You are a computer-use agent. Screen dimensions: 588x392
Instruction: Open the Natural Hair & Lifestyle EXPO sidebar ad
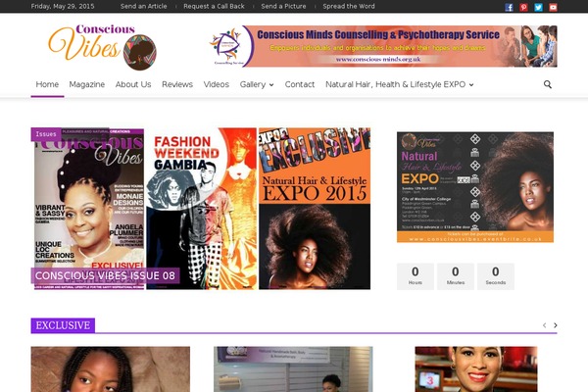tap(475, 187)
